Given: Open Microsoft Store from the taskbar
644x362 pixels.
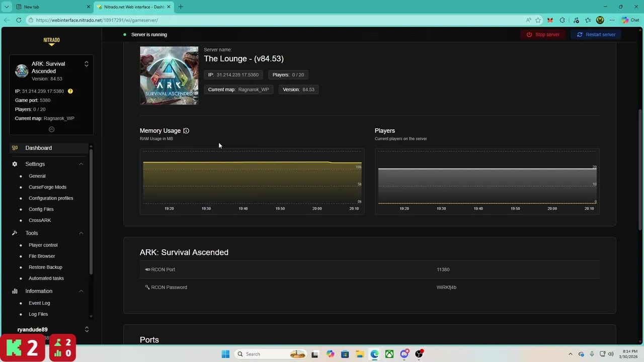Looking at the screenshot, I should (345, 354).
